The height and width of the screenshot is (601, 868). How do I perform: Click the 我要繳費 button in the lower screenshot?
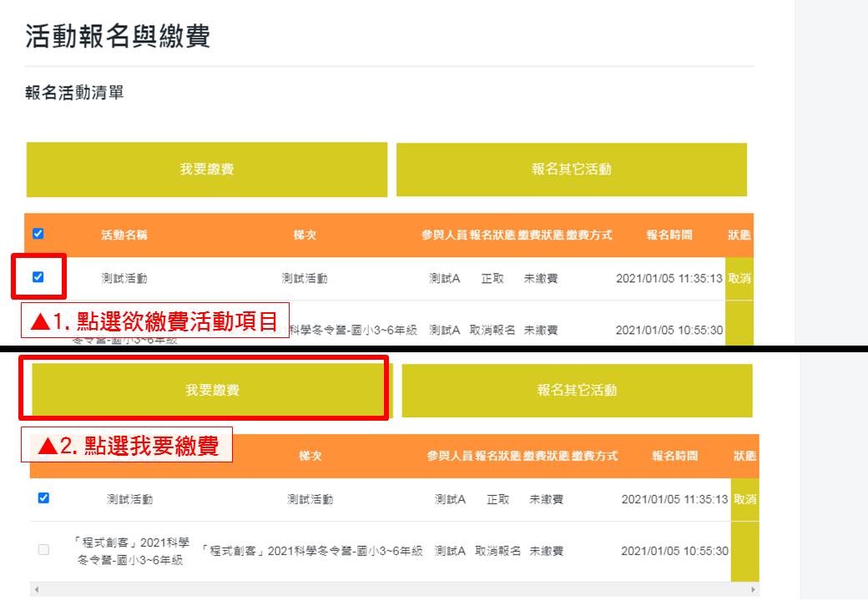[x=212, y=390]
